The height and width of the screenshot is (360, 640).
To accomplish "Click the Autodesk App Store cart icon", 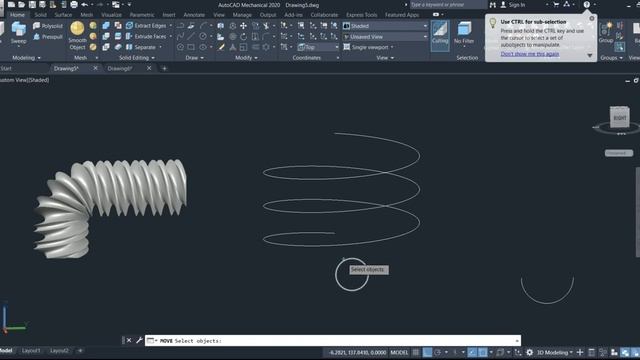I will point(556,4).
